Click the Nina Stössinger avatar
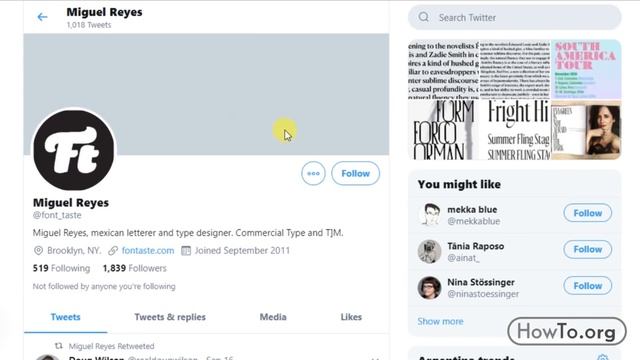Image resolution: width=640 pixels, height=360 pixels. click(429, 287)
